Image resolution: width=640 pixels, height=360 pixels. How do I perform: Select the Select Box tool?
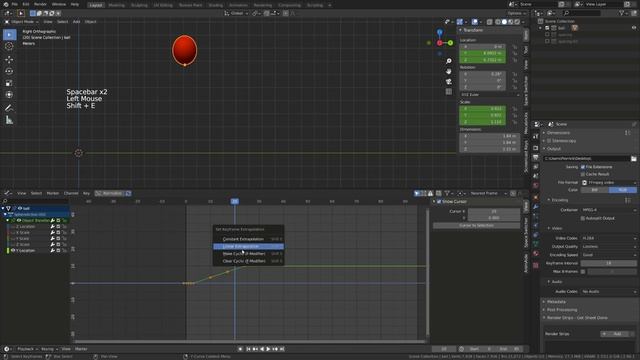pos(9,35)
